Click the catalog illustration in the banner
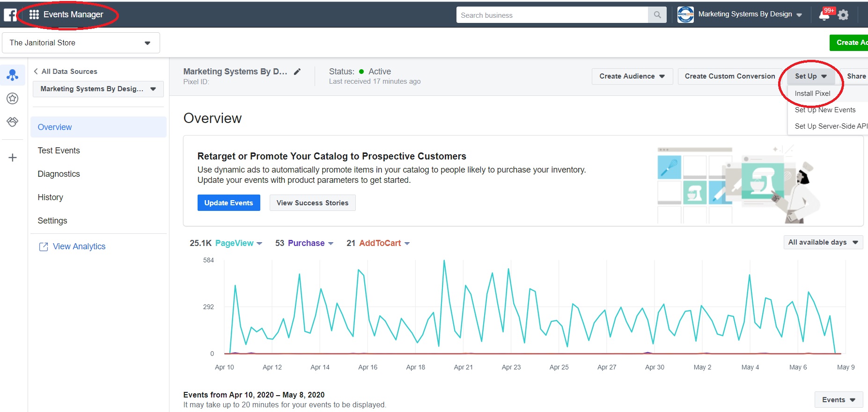 click(x=739, y=183)
